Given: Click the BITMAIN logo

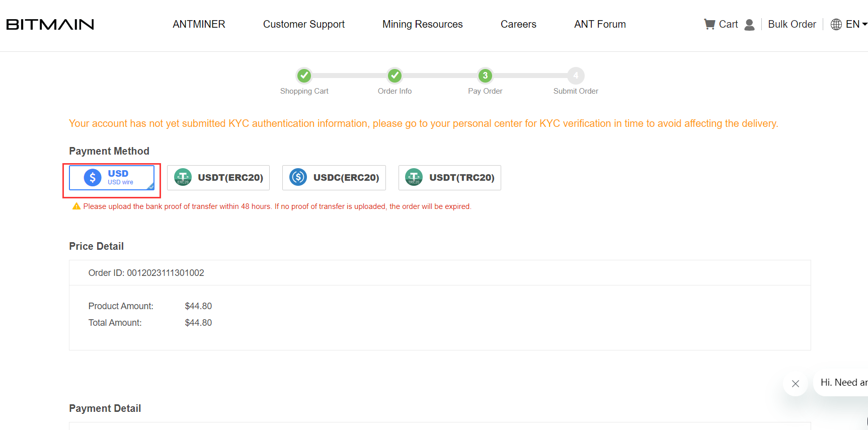Looking at the screenshot, I should click(50, 24).
